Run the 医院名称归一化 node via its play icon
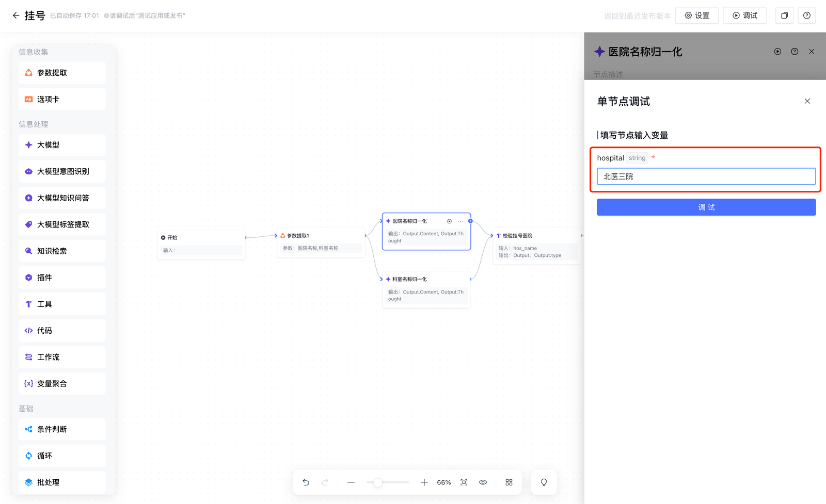 point(449,221)
